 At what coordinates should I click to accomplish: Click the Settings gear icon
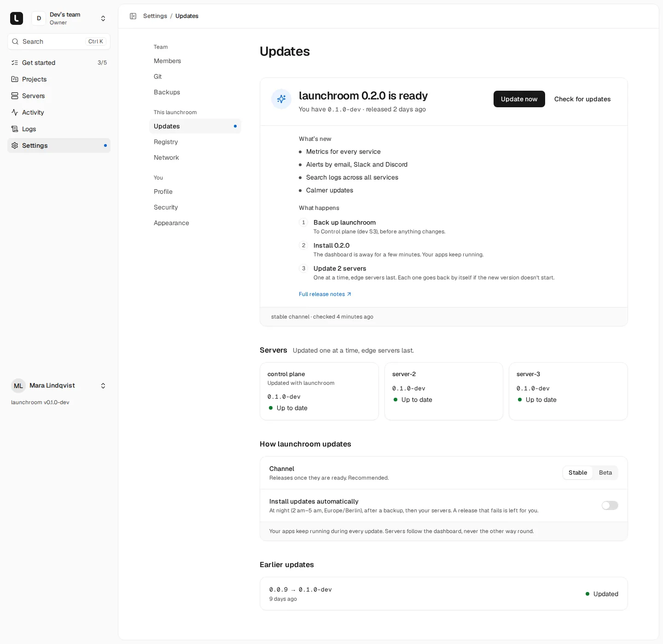(15, 145)
